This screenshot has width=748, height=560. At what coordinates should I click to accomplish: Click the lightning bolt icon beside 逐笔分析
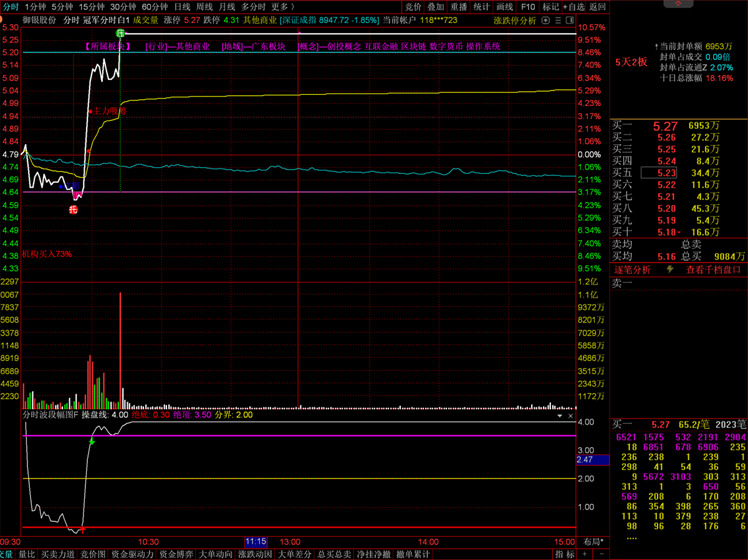670,269
